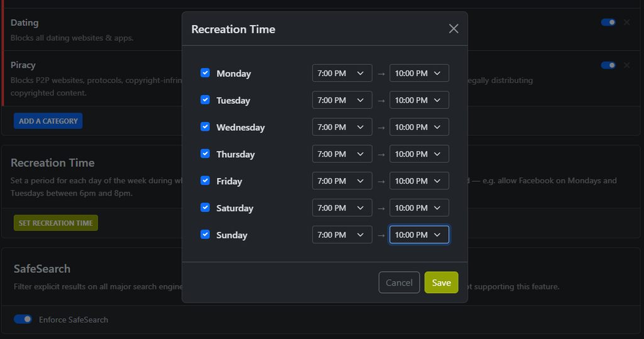Open Monday start time dropdown
This screenshot has width=644, height=339.
(x=342, y=73)
